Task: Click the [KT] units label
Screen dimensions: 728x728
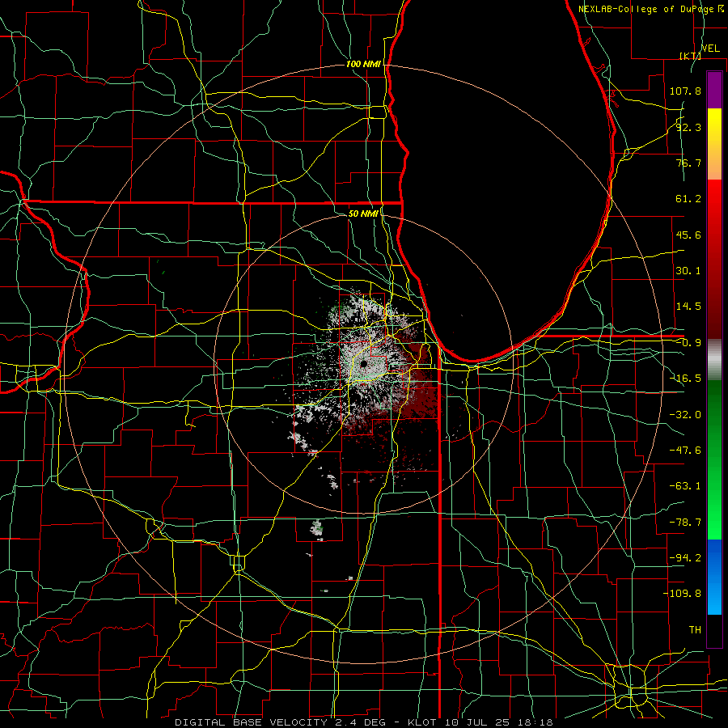Action: pos(690,56)
